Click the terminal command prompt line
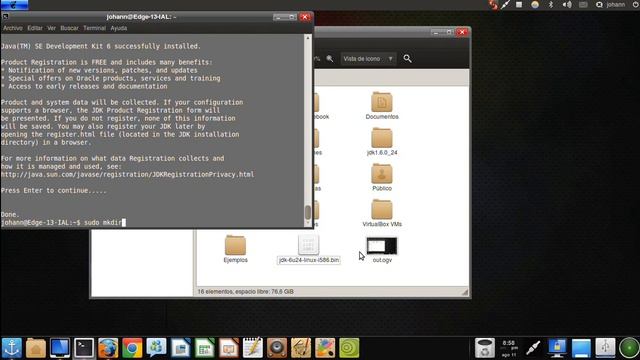This screenshot has width=640, height=360. click(x=153, y=222)
